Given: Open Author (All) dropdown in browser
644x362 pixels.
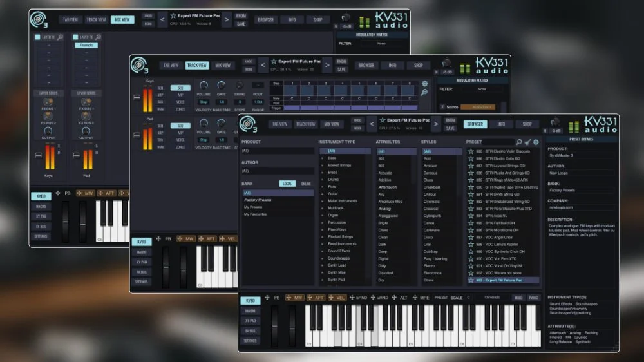Looking at the screenshot, I should [278, 171].
